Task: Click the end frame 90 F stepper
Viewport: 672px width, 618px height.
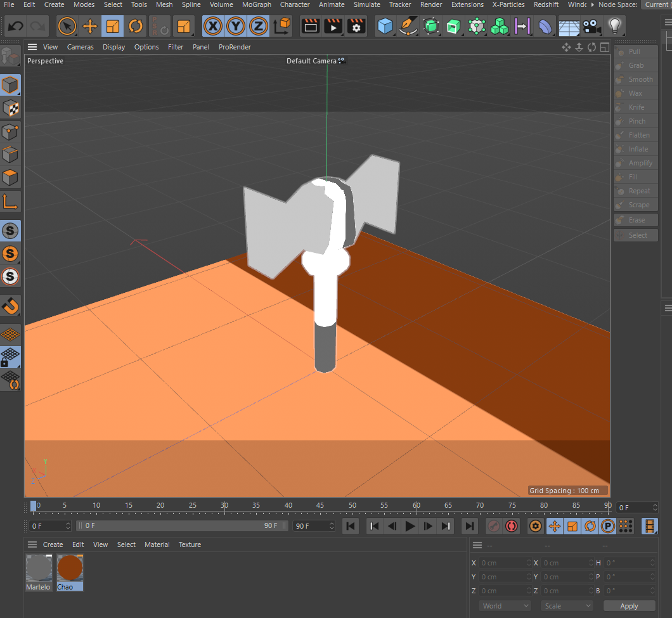Action: point(332,526)
